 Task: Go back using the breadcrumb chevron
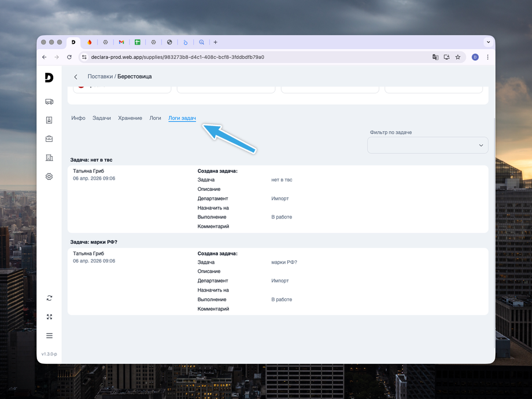(x=76, y=77)
